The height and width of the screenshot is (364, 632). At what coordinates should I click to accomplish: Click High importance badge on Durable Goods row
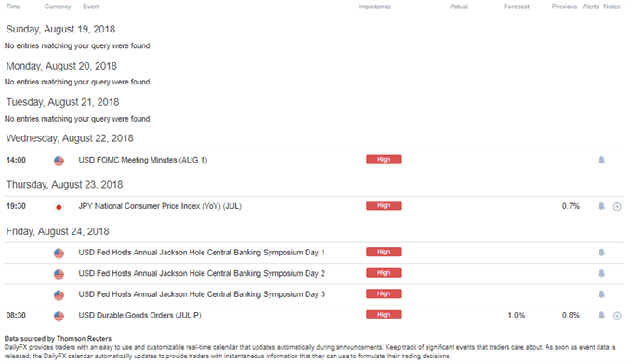384,315
